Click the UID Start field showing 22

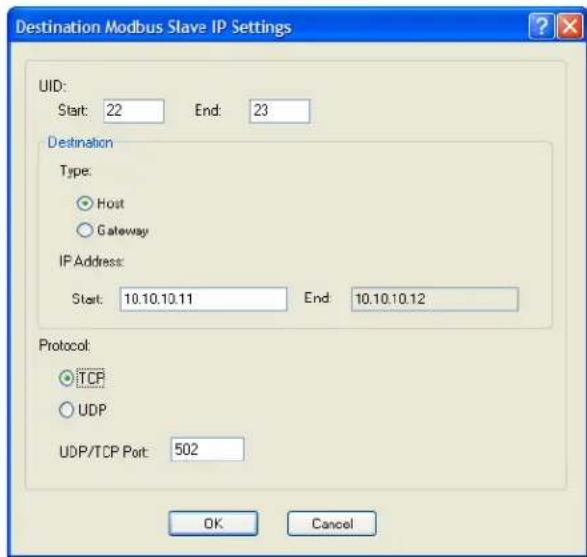coord(134,111)
